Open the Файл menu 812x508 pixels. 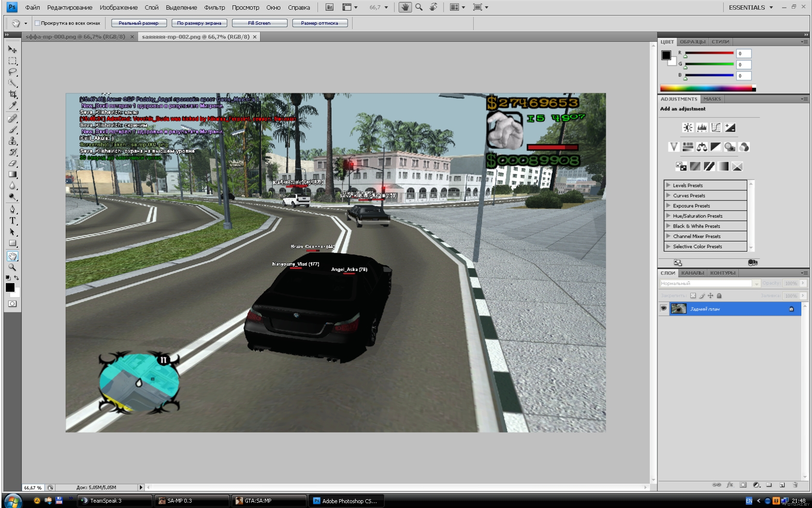coord(32,7)
